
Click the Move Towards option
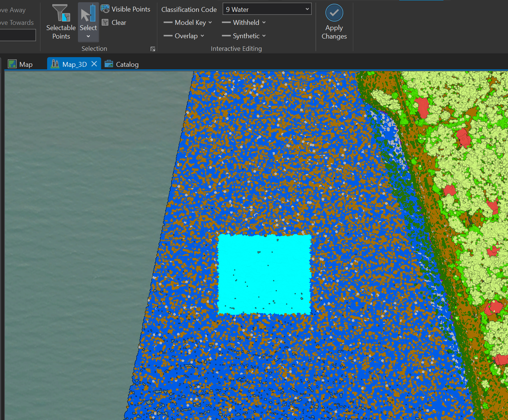tap(16, 22)
